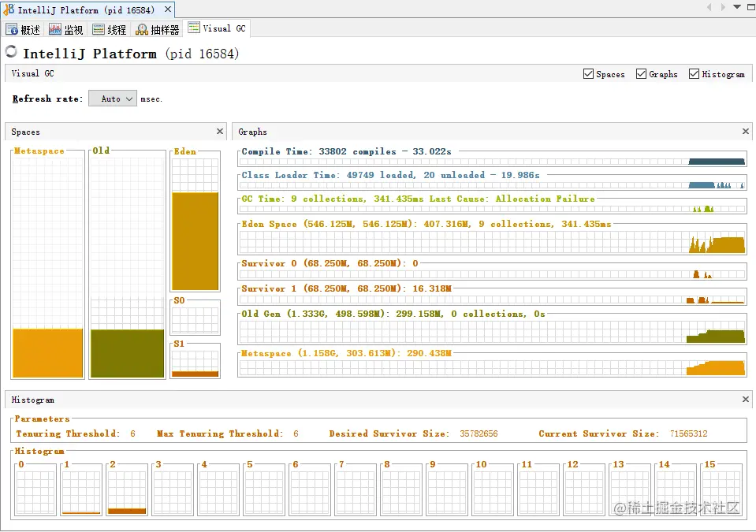The image size is (756, 532).
Task: Click the Old Gen graph
Action: 492,332
